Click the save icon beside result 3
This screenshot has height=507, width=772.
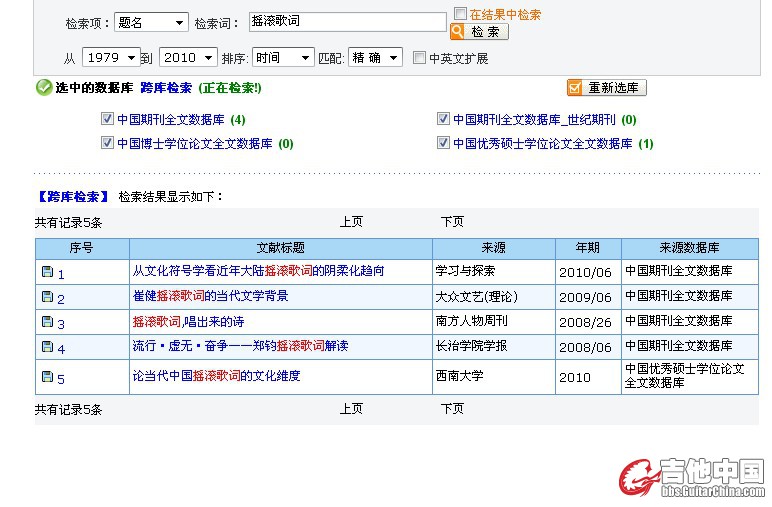[x=47, y=321]
